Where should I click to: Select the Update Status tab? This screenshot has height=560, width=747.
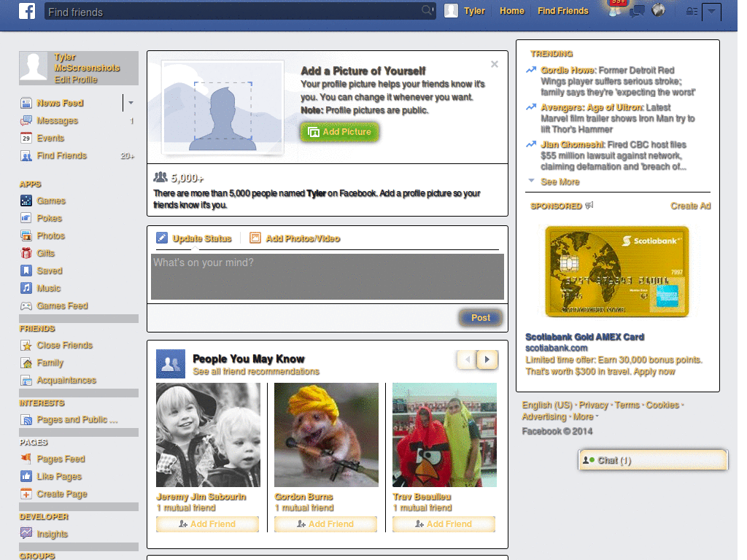pyautogui.click(x=194, y=238)
